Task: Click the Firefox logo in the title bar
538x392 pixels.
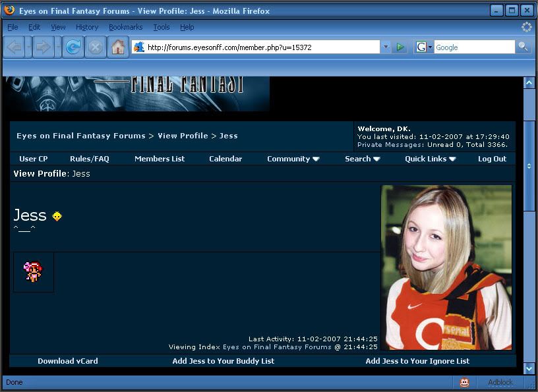Action: (9, 11)
